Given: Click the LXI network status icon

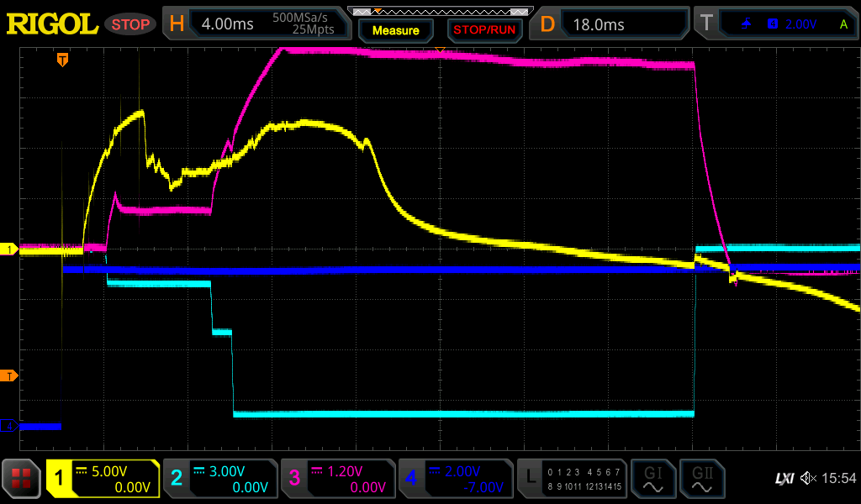Looking at the screenshot, I should point(784,479).
